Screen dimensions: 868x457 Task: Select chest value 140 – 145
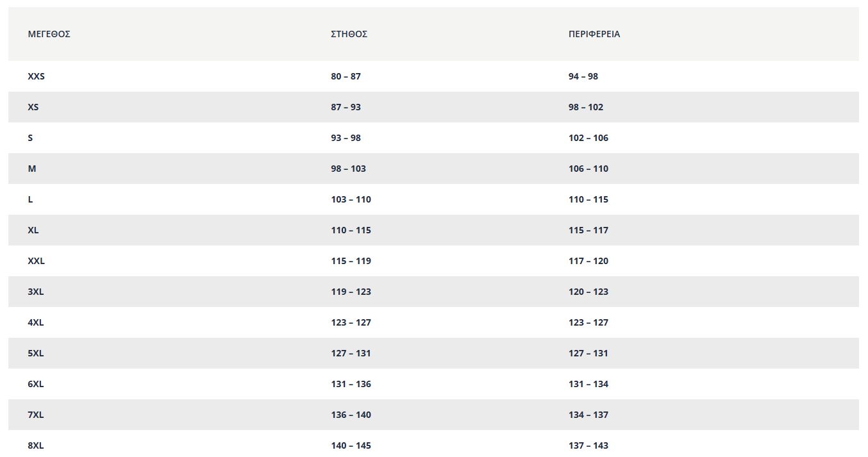pos(351,445)
